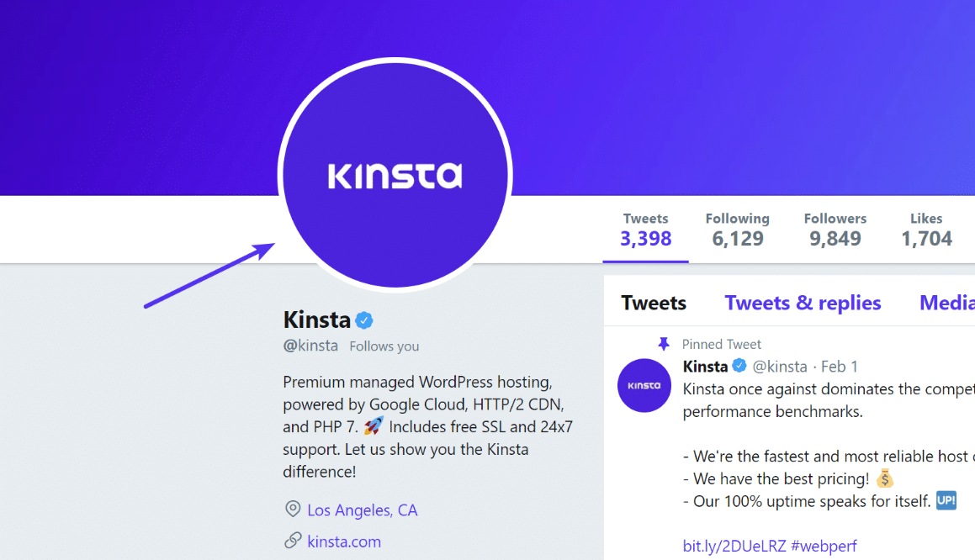
Task: Click the UP! emoji in the pinned tweet
Action: [x=946, y=500]
